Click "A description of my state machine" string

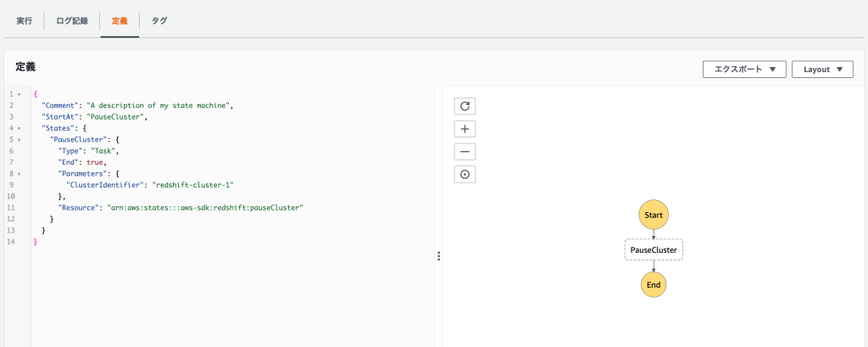160,105
